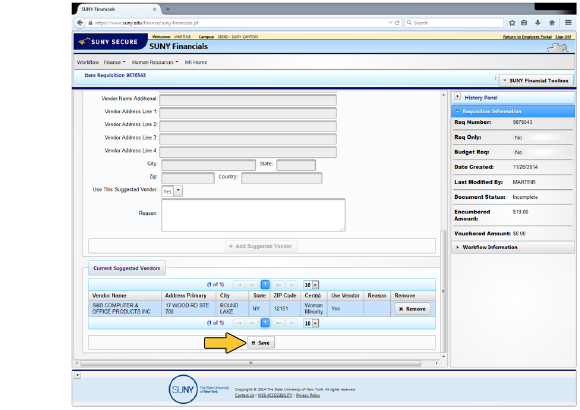
Task: Open the SUNY Financial Toolbox dropdown
Action: click(x=536, y=80)
